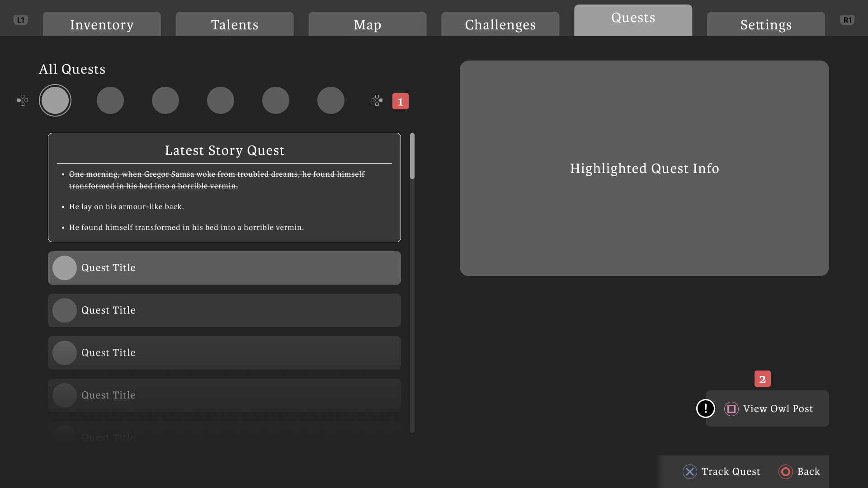Screen dimensions: 868x488
Task: Click the R1 bumper icon
Action: coord(848,20)
